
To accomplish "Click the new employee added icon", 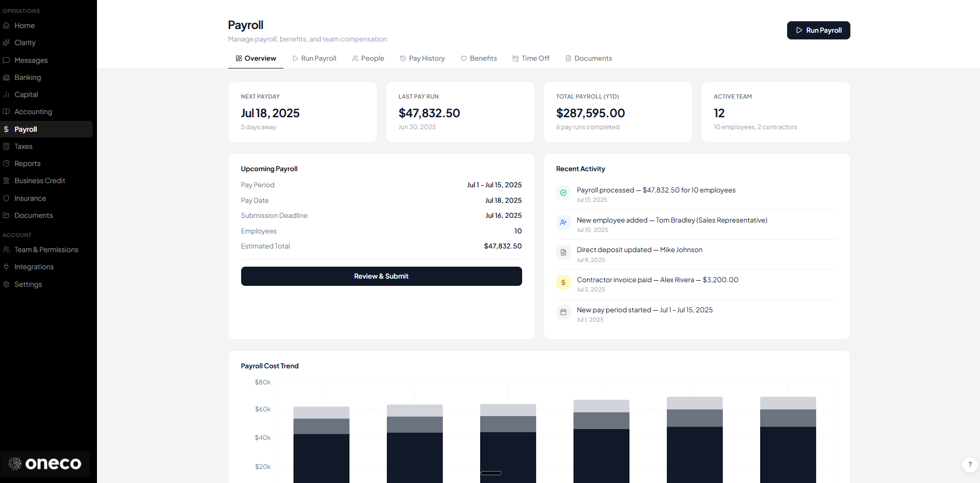I will click(x=563, y=223).
